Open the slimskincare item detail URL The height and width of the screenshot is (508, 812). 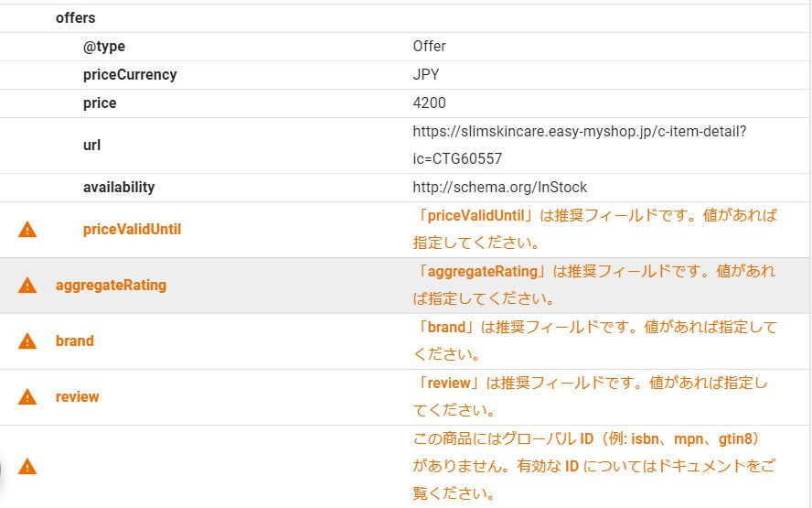tap(579, 132)
